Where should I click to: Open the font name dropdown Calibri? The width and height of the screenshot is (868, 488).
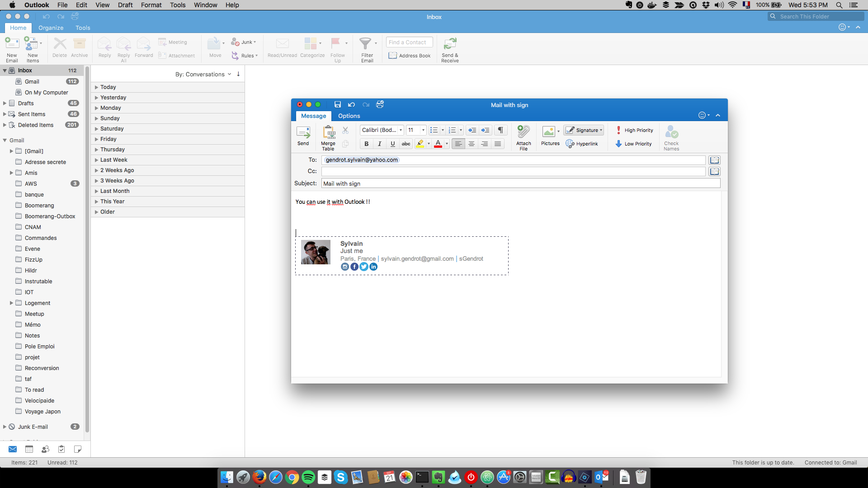coord(401,130)
